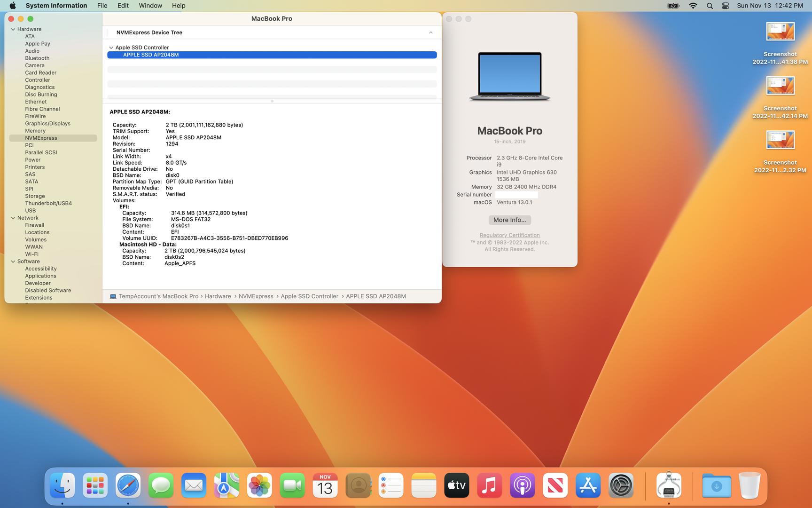
Task: Open the Window menu
Action: (150, 6)
